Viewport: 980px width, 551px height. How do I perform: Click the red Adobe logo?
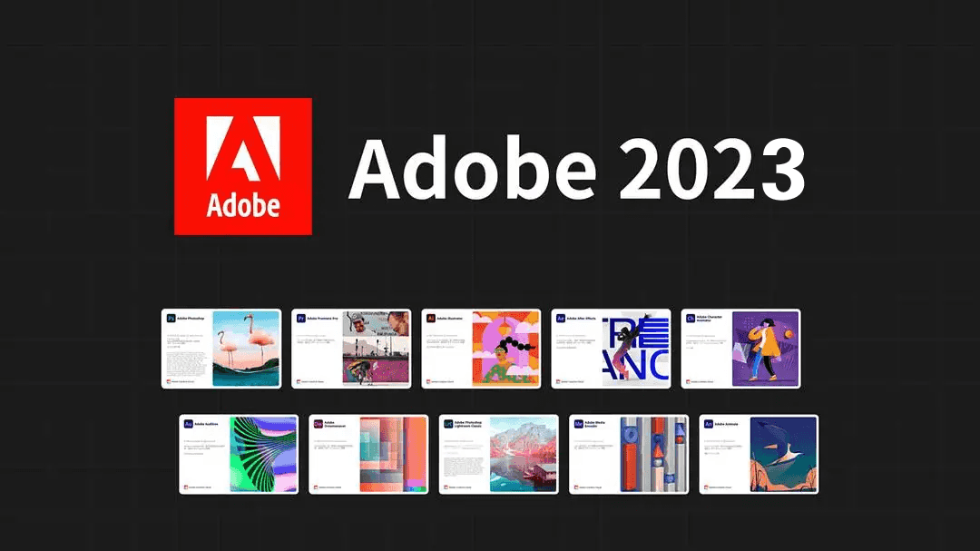(x=243, y=166)
